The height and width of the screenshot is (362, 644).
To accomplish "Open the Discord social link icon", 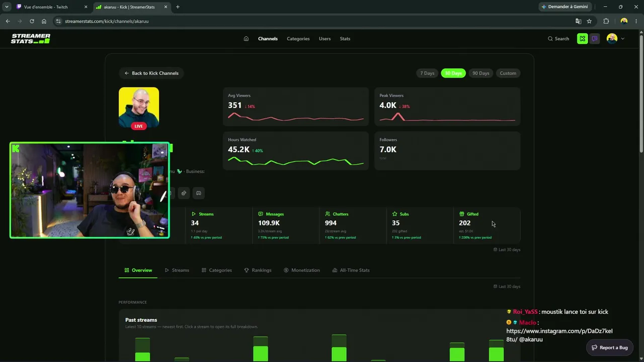I will click(198, 193).
